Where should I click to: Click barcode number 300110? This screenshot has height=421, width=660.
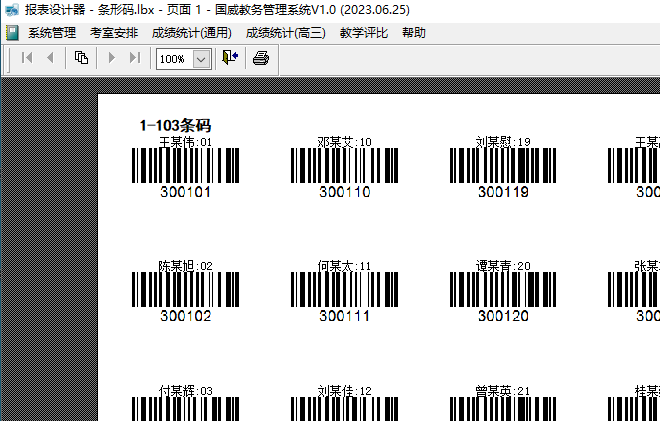[x=344, y=192]
